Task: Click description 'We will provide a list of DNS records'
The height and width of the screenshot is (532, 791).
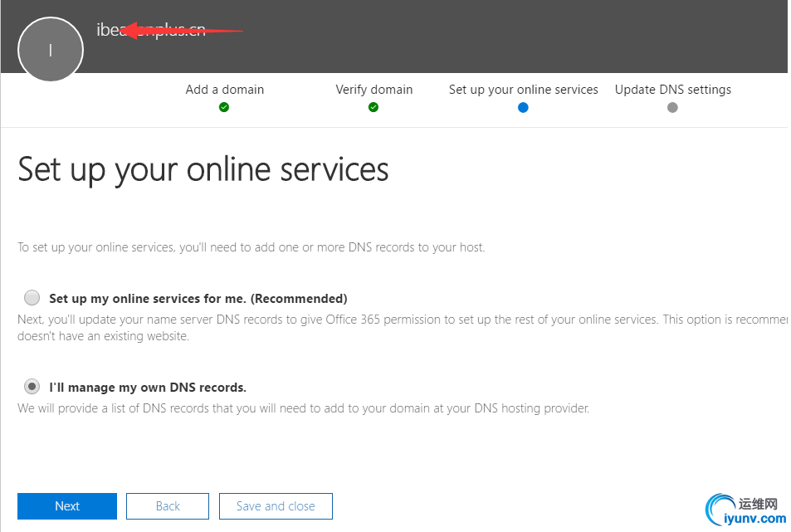Action: coord(303,408)
